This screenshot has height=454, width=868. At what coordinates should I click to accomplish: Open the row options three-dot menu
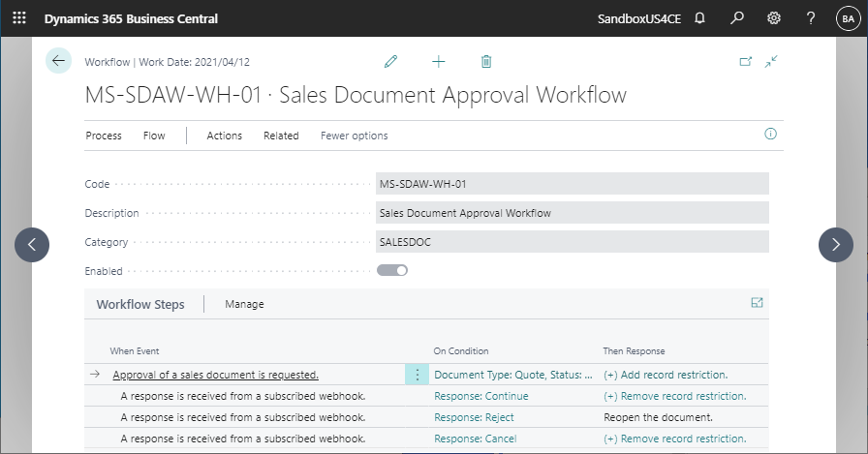418,375
